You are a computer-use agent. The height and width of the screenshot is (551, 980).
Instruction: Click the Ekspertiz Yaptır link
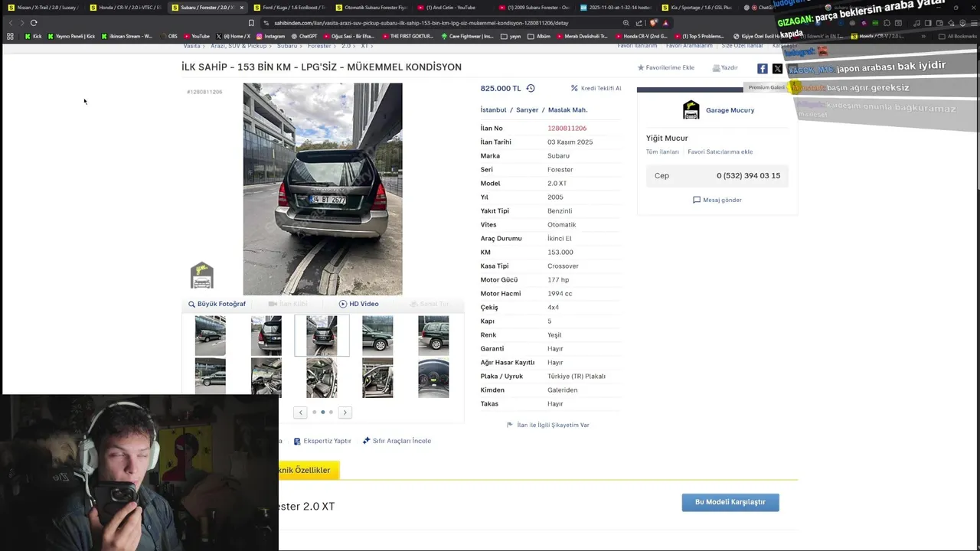(323, 441)
